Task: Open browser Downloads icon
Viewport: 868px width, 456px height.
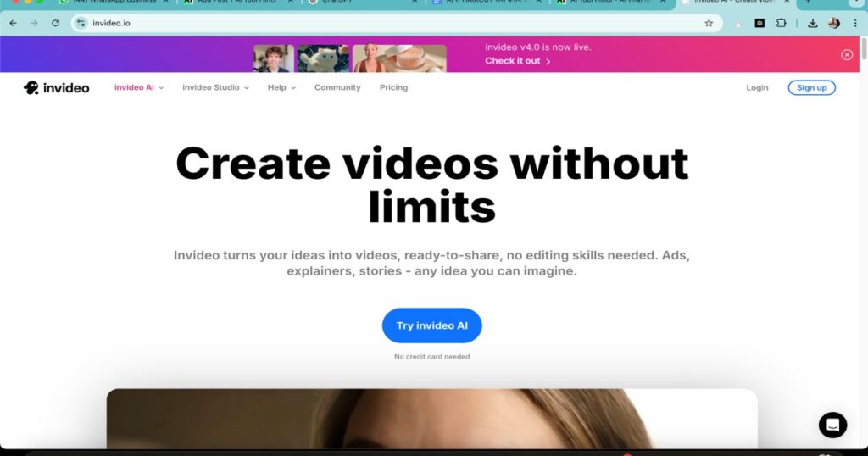Action: point(813,23)
